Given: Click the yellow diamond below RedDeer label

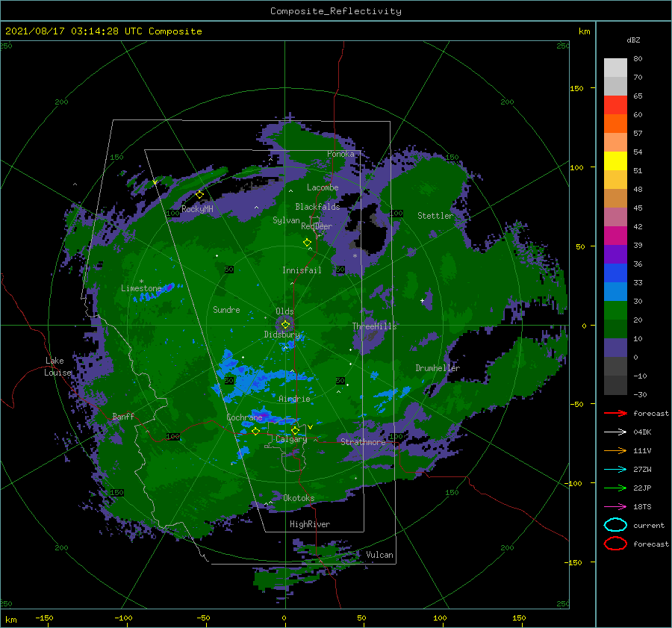Looking at the screenshot, I should click(308, 243).
